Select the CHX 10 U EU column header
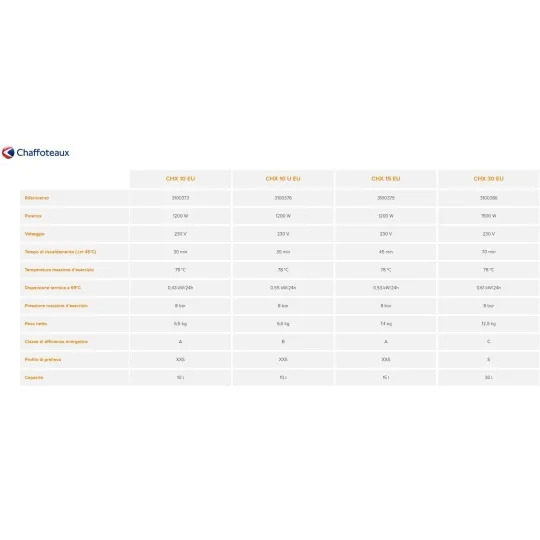 click(283, 179)
